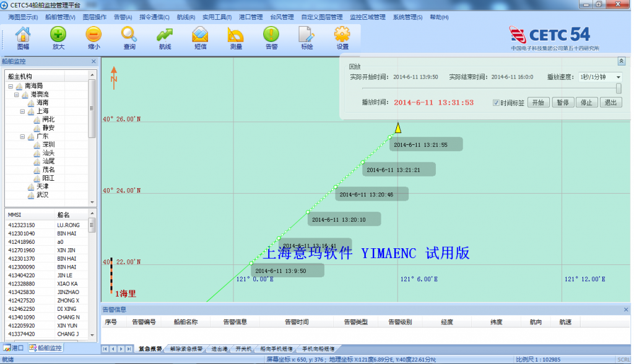This screenshot has width=634, height=364.
Task: Close the 船舶监控 side panel
Action: coord(94,61)
